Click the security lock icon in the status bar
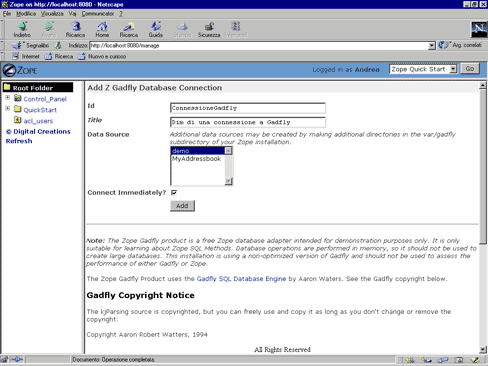 [x=4, y=359]
